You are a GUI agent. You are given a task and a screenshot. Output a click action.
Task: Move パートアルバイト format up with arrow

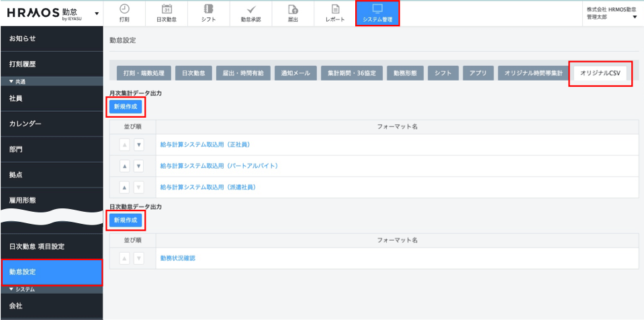pos(125,166)
